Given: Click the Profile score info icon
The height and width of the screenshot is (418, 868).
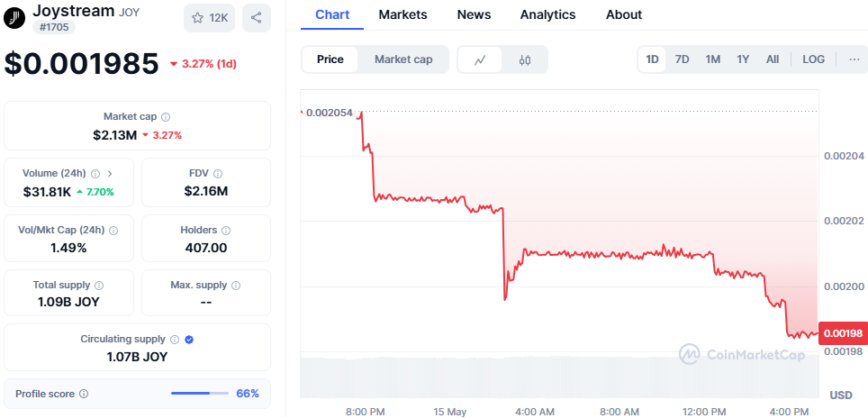Looking at the screenshot, I should click(84, 394).
